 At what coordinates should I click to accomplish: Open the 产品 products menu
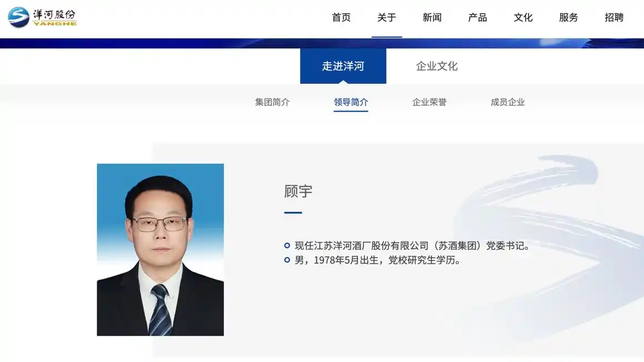[x=478, y=17]
